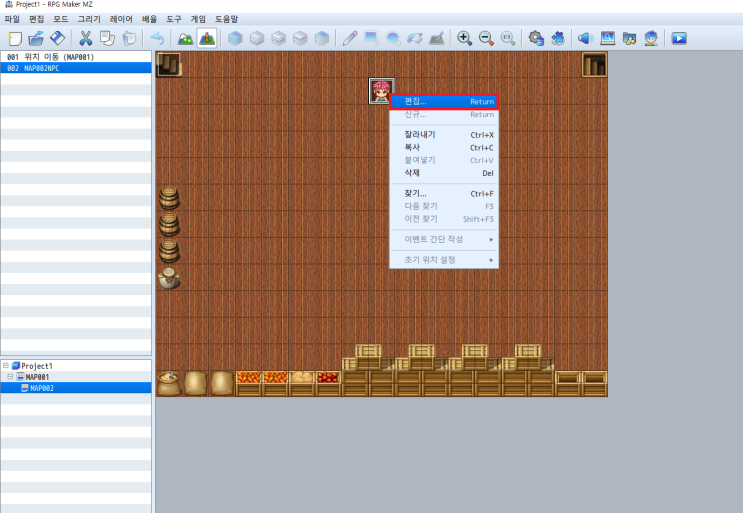Choose 삭제 in the context menu
The width and height of the screenshot is (743, 513).
point(444,173)
